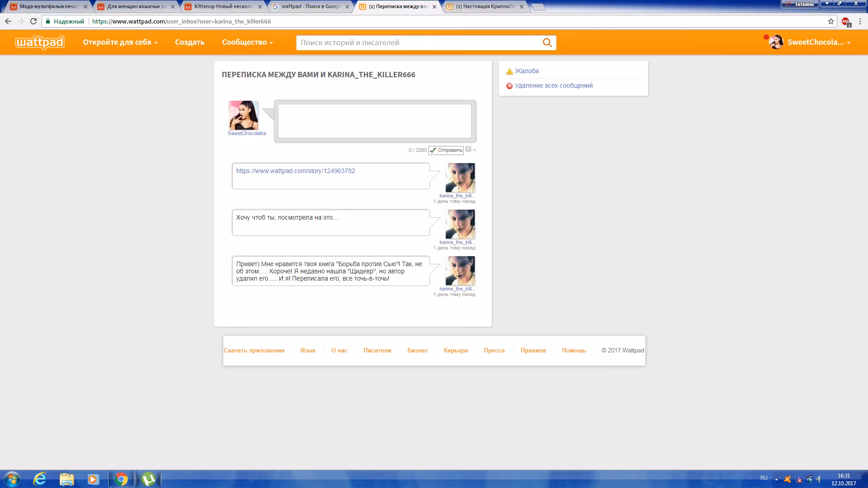This screenshot has height=488, width=868.
Task: Open the SweetChocola... profile dropdown
Action: click(x=819, y=42)
